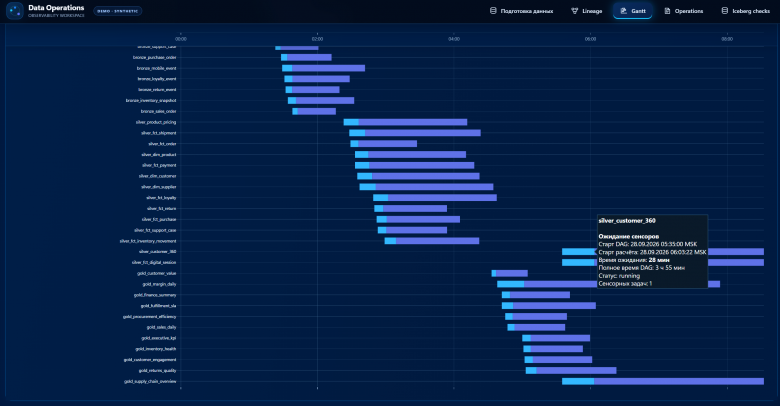Click the silver_fct_return row label
Viewport: 780px width, 406px height.
[162, 208]
